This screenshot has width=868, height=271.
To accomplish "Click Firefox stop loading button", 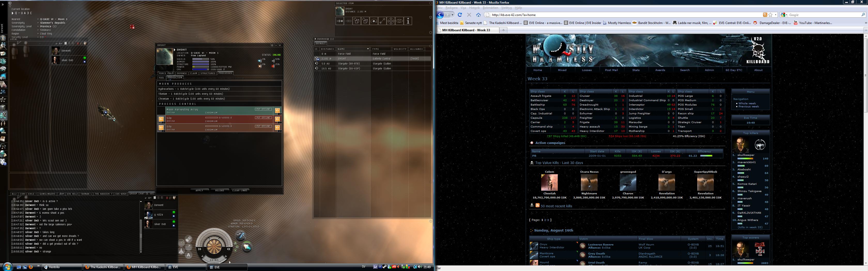I will coord(469,15).
